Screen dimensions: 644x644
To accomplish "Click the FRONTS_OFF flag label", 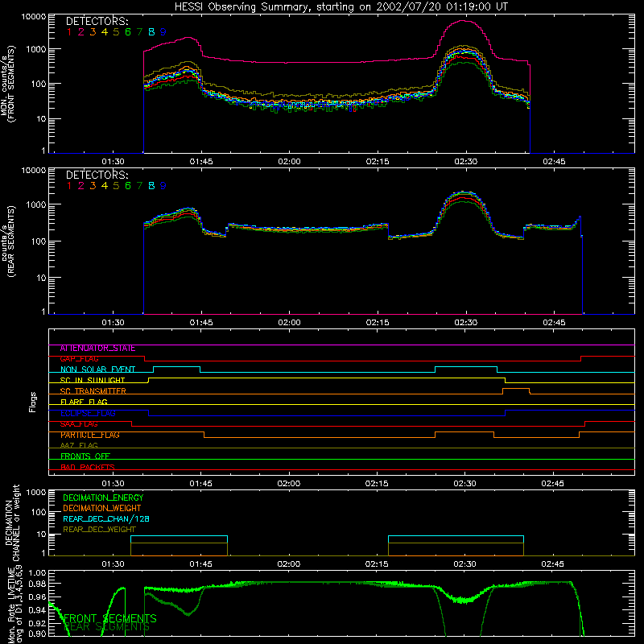I will pyautogui.click(x=85, y=456).
